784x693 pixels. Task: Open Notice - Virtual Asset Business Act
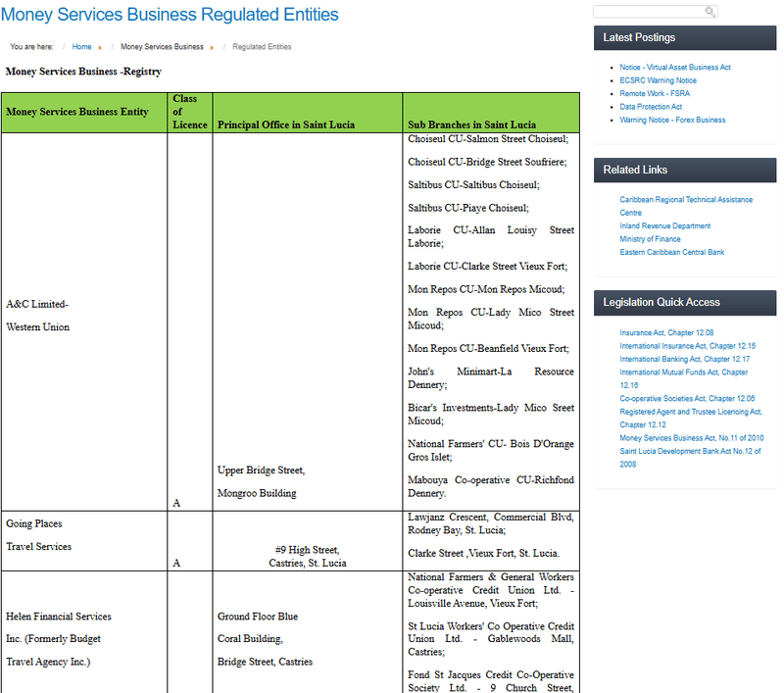[675, 67]
